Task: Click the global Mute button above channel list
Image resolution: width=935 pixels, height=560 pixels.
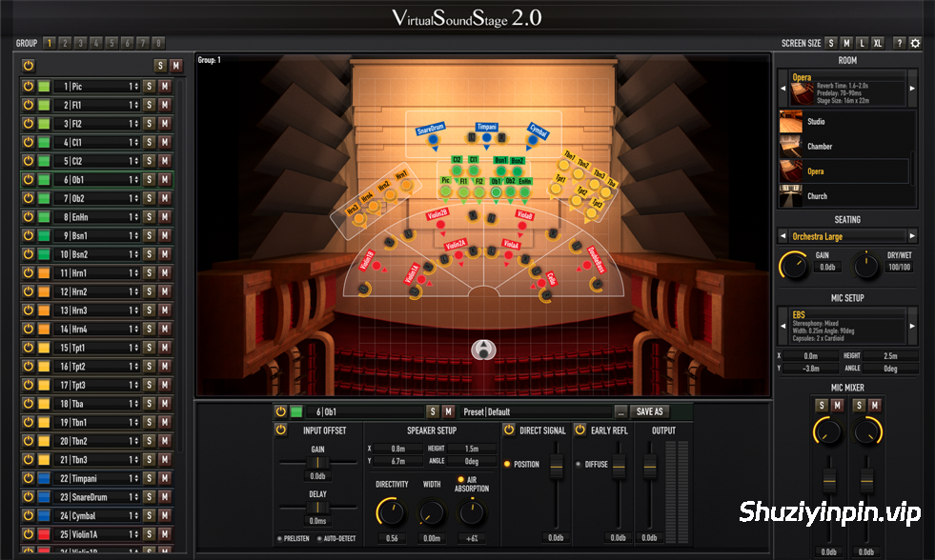Action: pos(176,66)
